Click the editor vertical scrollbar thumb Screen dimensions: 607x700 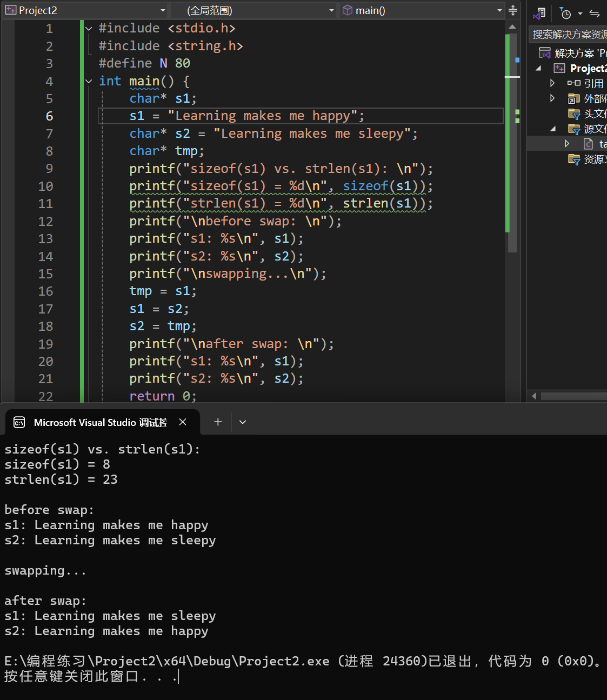click(x=512, y=142)
